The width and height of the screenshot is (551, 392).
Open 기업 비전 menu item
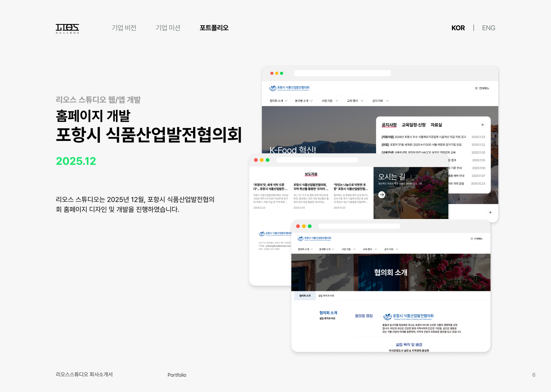[124, 28]
